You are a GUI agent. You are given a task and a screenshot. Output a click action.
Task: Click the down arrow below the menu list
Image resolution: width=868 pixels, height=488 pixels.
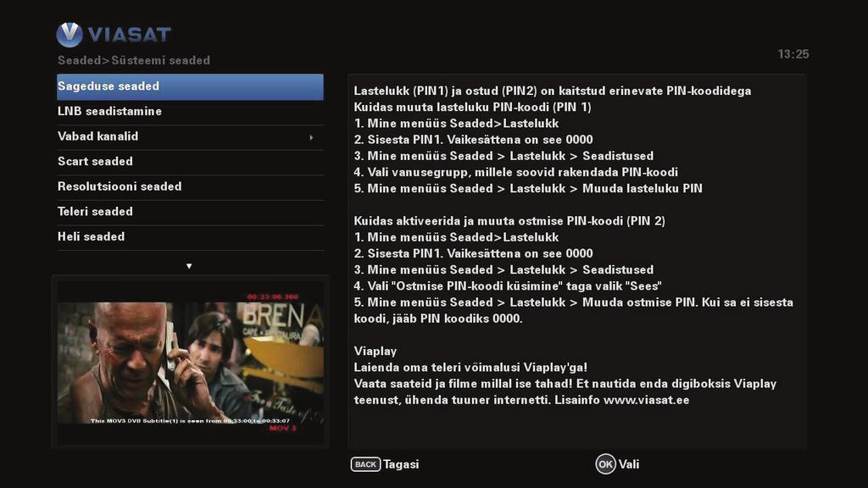click(x=189, y=266)
